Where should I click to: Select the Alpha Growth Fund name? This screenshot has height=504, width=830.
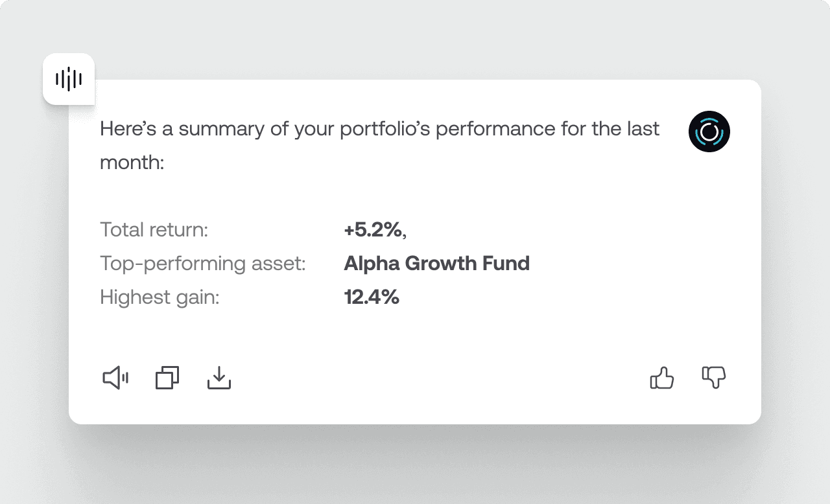(436, 264)
